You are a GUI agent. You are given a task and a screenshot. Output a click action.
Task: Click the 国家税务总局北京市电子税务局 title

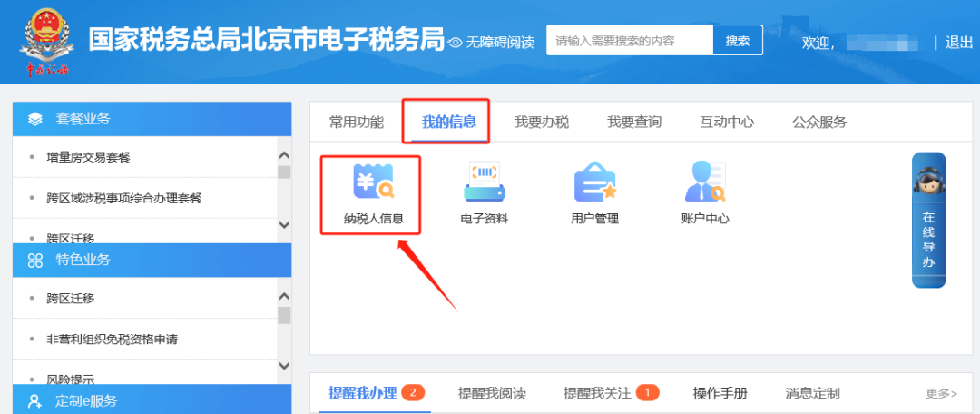pyautogui.click(x=266, y=39)
